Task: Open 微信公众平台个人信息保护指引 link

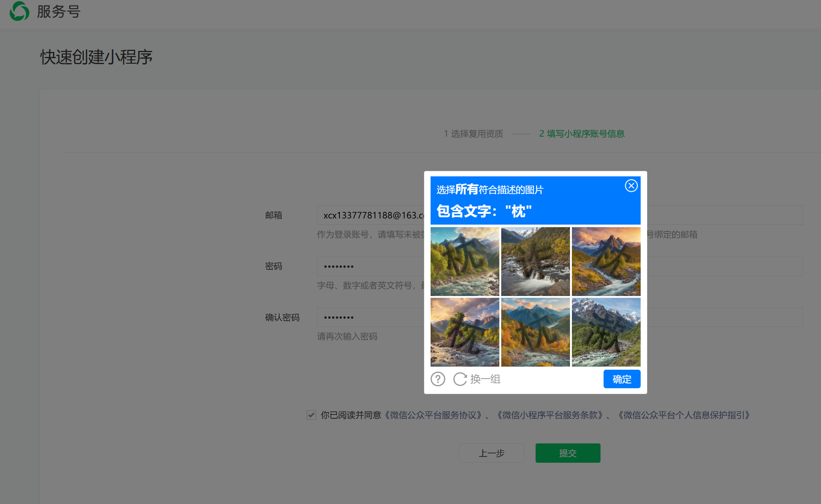Action: (x=684, y=415)
